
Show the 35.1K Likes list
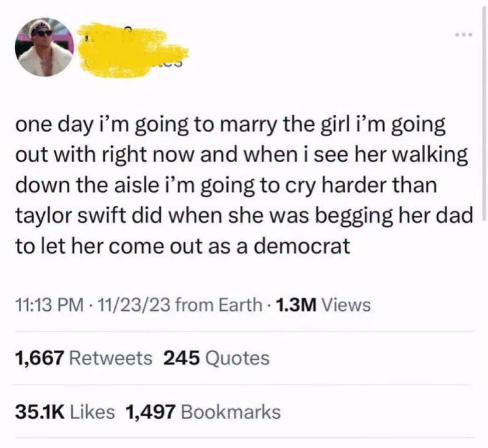click(x=65, y=411)
